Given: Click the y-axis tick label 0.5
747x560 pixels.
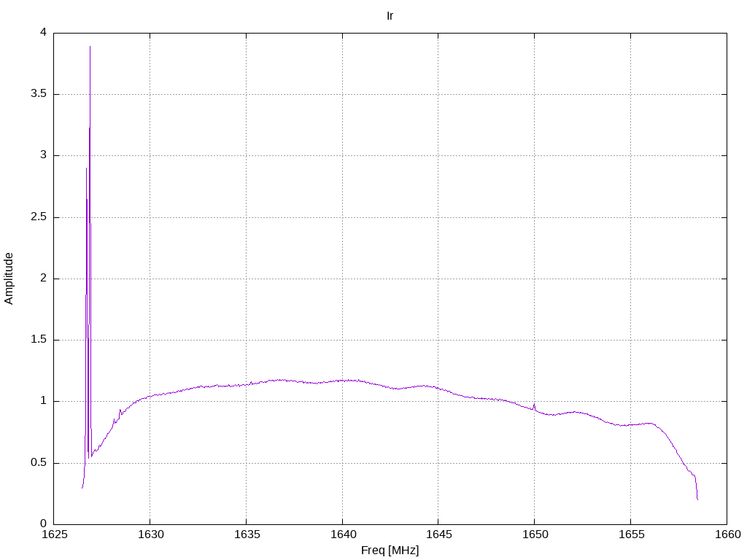Looking at the screenshot, I should coord(39,462).
